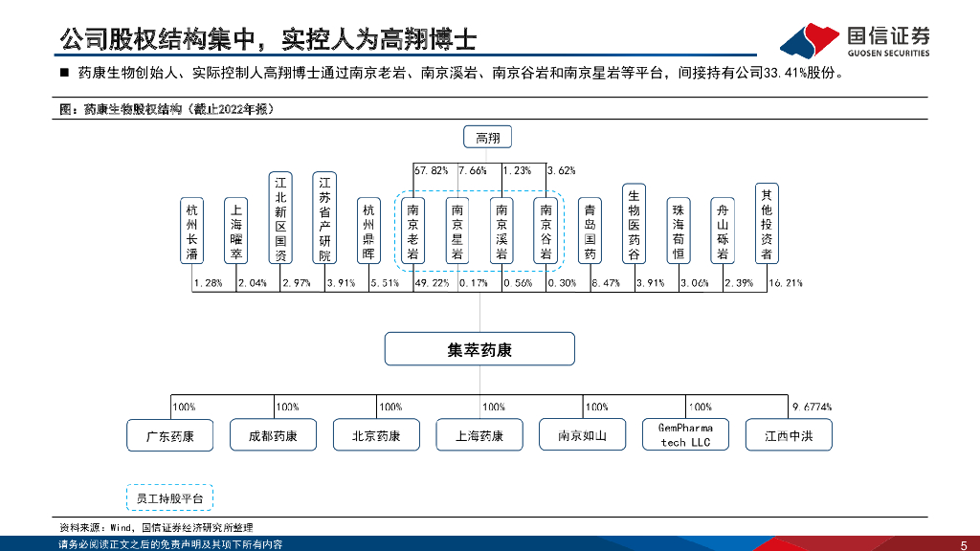
Task: Click the 16.21% stake label
Action: pyautogui.click(x=786, y=283)
